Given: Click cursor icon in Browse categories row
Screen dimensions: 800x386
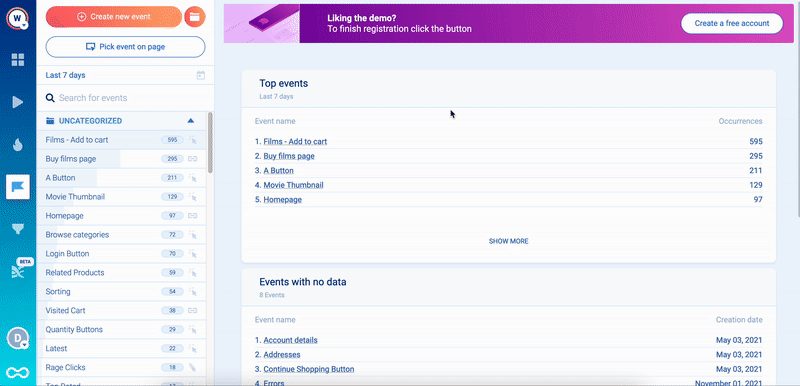Looking at the screenshot, I should coord(192,235).
